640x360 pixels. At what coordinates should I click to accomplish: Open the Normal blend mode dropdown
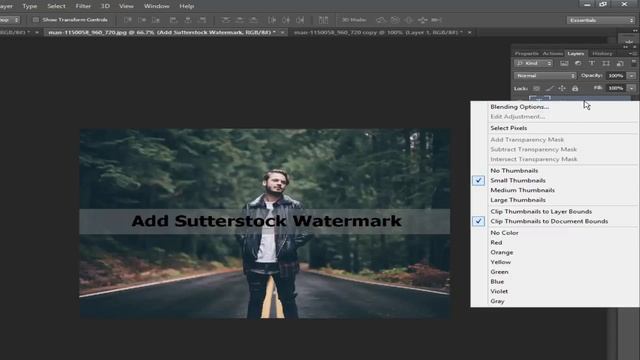[545, 76]
